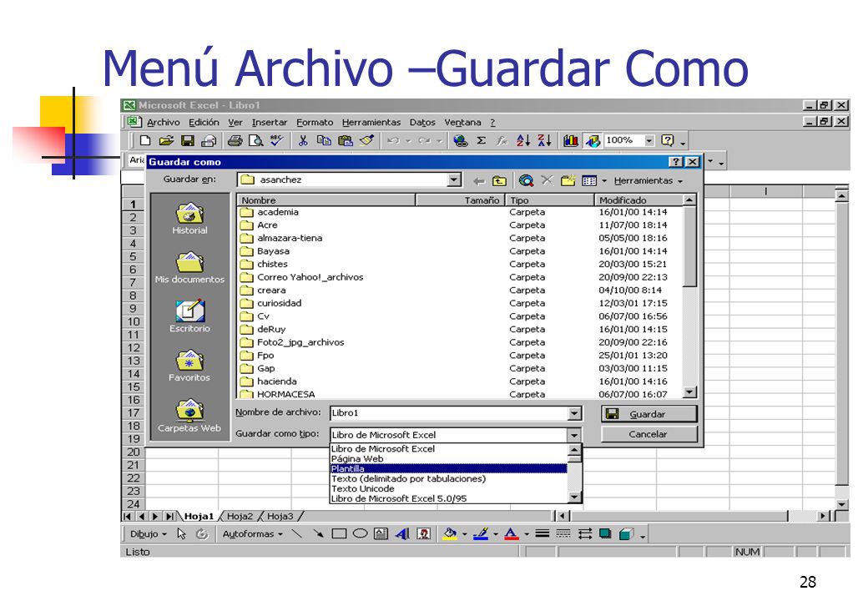The image size is (868, 601).
Task: Click the Cut scissors icon
Action: (303, 140)
